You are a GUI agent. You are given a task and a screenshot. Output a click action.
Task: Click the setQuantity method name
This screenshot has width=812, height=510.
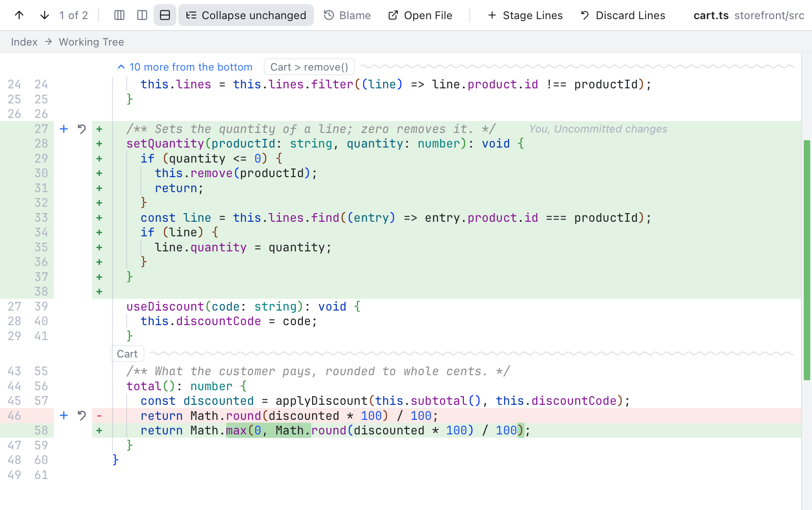[x=165, y=143]
